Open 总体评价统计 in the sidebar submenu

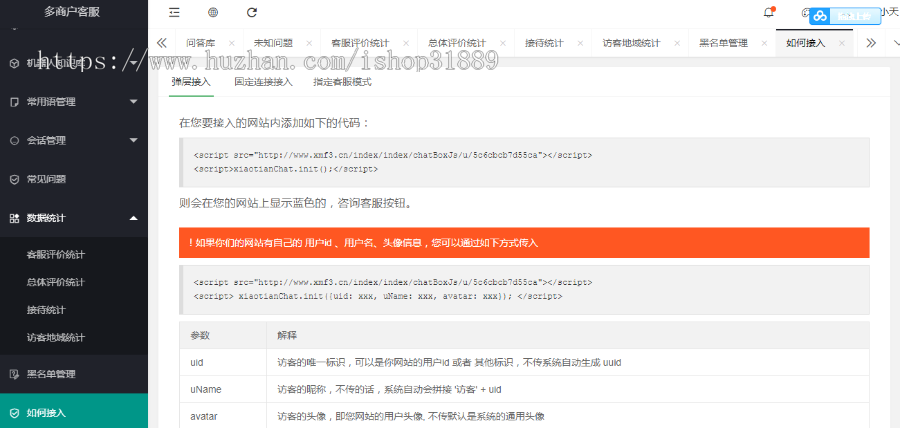point(56,282)
